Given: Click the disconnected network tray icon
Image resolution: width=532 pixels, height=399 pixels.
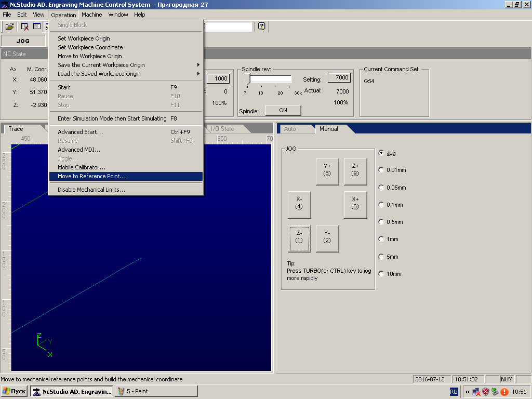Looking at the screenshot, I should point(476,392).
